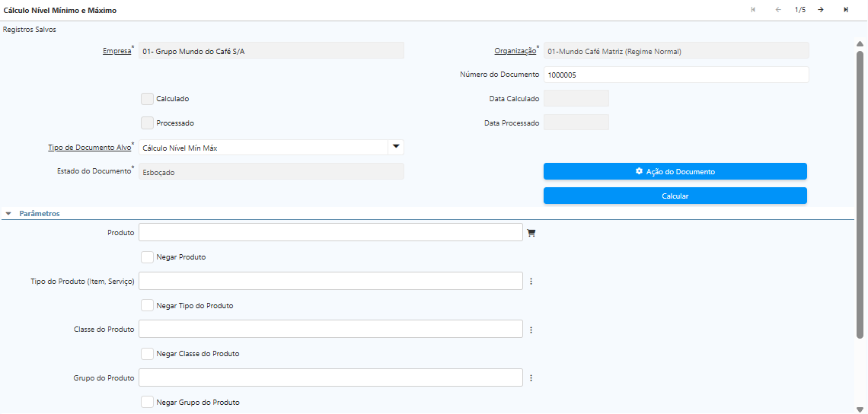Follow the Empresa field label link
This screenshot has width=868, height=414.
(116, 52)
